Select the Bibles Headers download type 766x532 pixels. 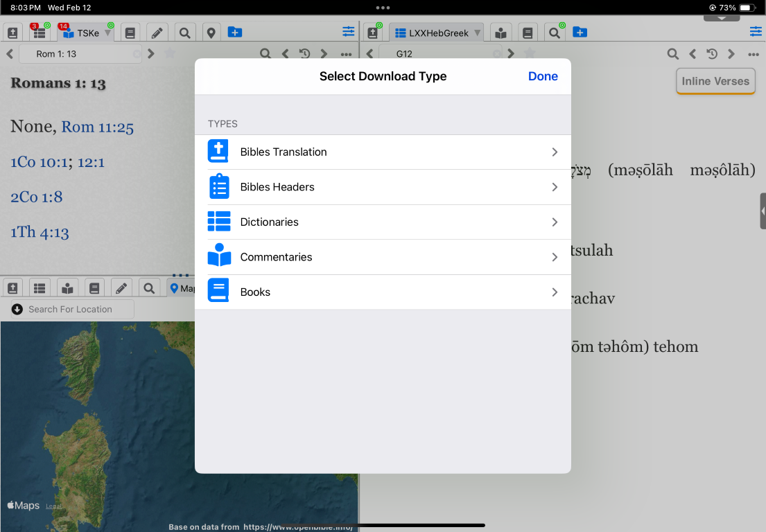(x=383, y=187)
